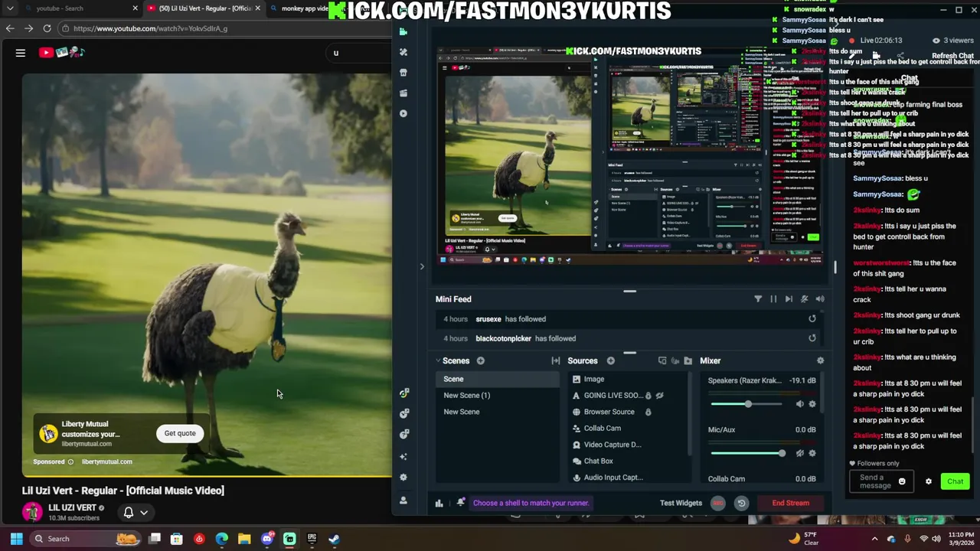The image size is (980, 551).
Task: Click Get quote on Liberty Mutual ad
Action: 180,433
